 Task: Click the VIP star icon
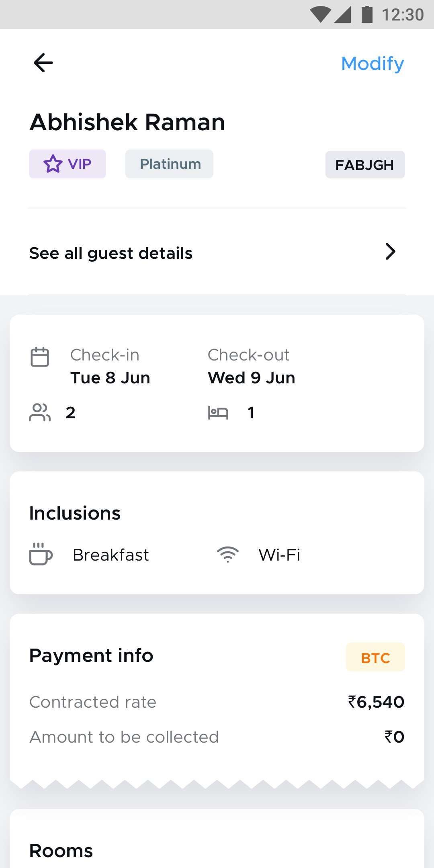pyautogui.click(x=53, y=164)
